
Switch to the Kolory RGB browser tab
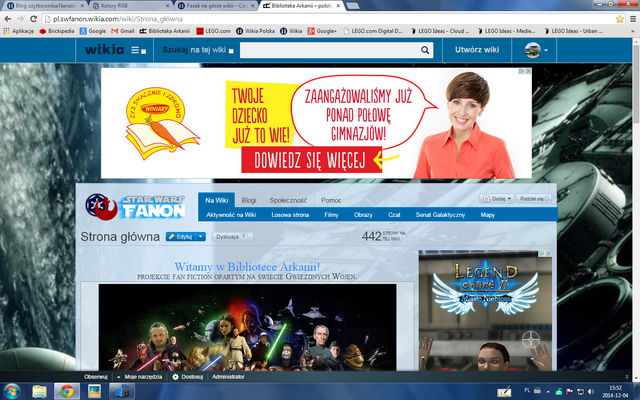coord(131,6)
